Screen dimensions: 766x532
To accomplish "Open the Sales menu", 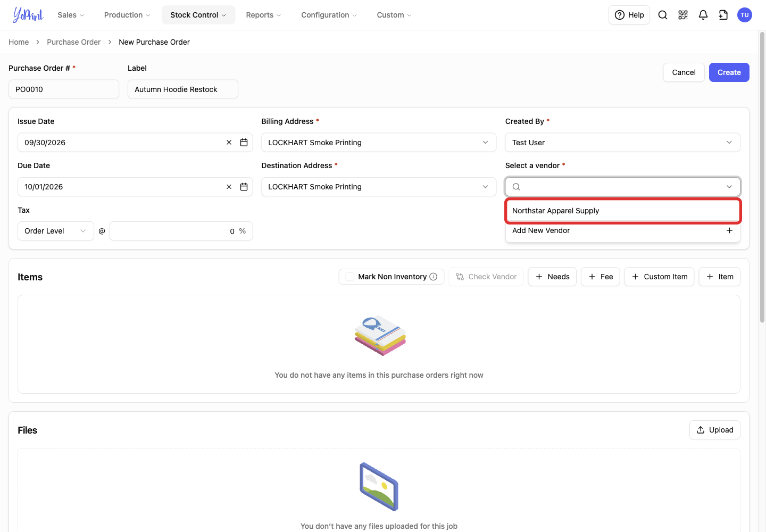I will pyautogui.click(x=71, y=15).
